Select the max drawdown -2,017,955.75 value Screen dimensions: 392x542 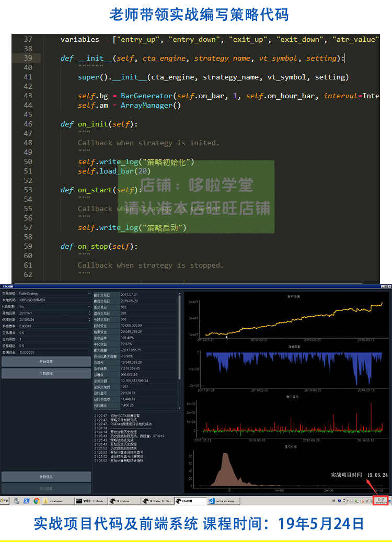coord(131,350)
